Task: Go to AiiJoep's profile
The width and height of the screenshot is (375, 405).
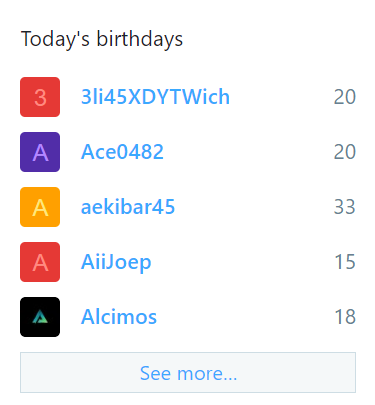Action: pyautogui.click(x=116, y=263)
